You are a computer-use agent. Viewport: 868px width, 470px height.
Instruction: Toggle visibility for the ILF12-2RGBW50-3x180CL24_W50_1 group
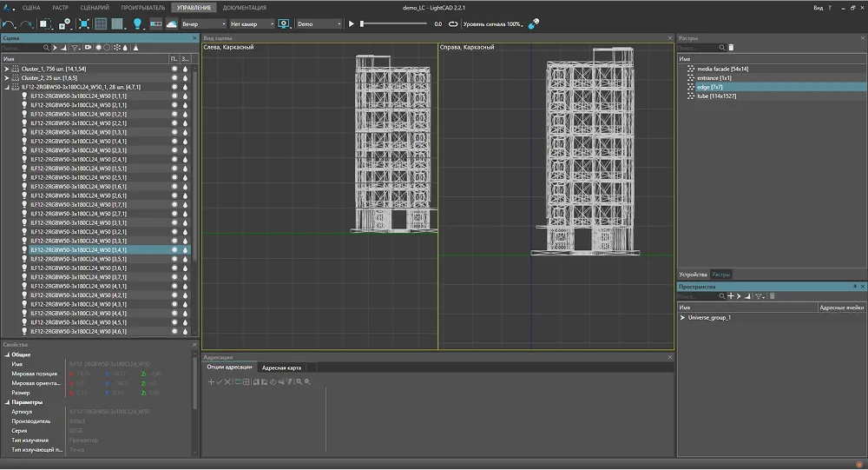pyautogui.click(x=174, y=87)
